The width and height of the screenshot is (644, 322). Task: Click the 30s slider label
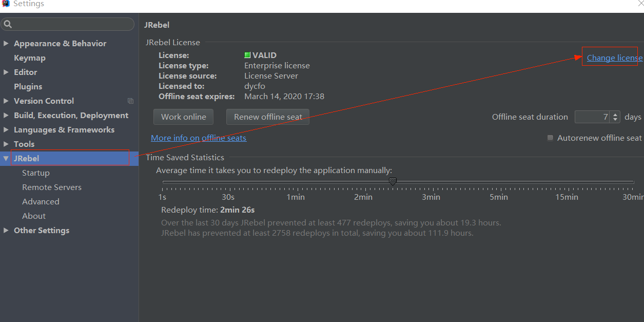pyautogui.click(x=228, y=197)
